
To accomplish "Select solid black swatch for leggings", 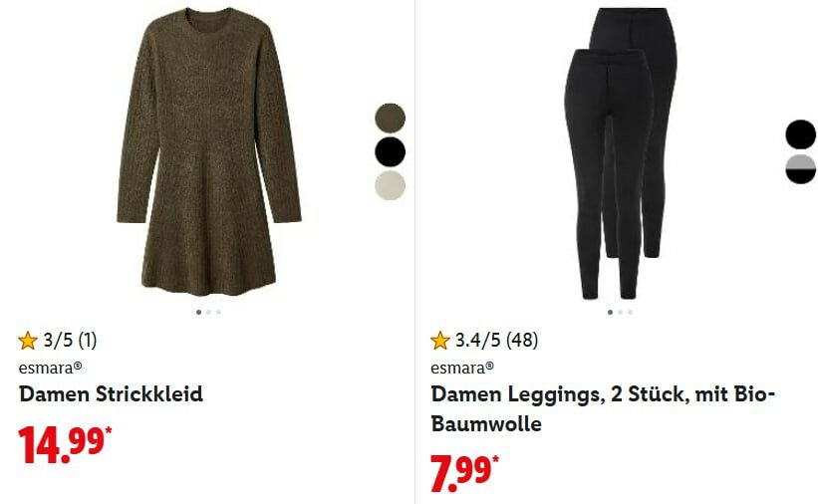I will click(801, 134).
